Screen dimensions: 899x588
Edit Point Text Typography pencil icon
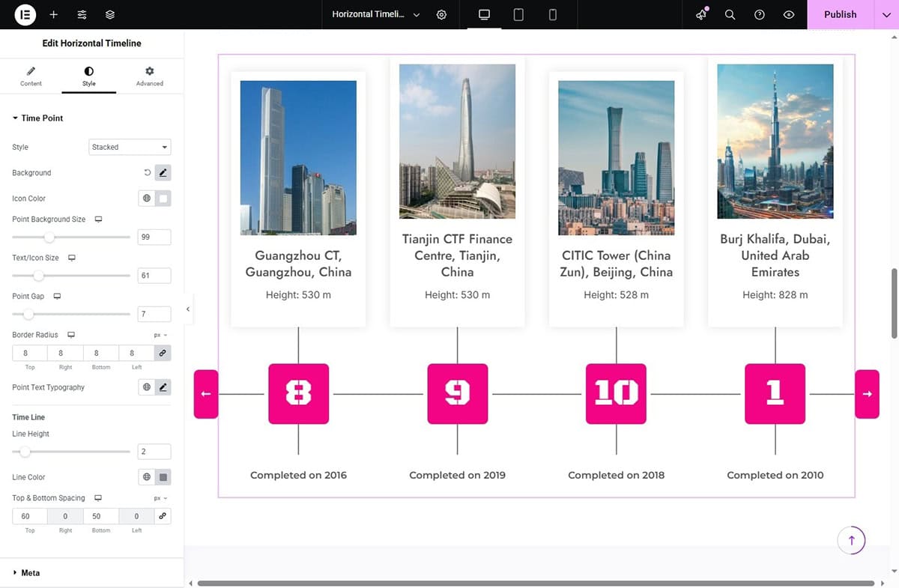(163, 387)
